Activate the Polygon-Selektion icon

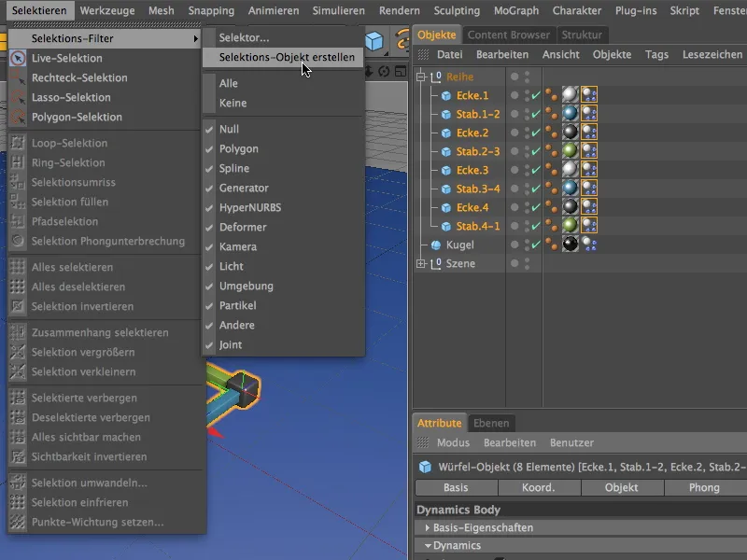(18, 117)
